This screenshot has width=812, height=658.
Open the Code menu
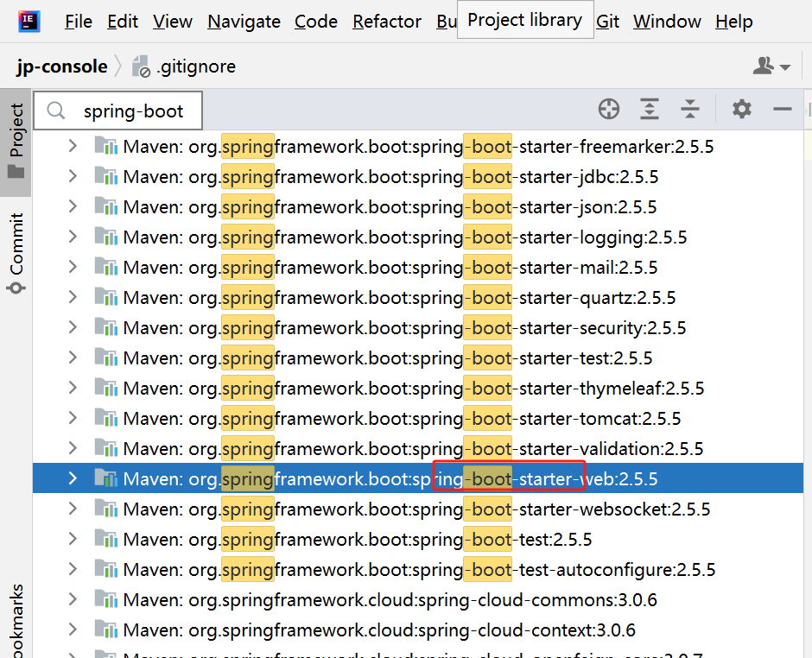pos(316,22)
